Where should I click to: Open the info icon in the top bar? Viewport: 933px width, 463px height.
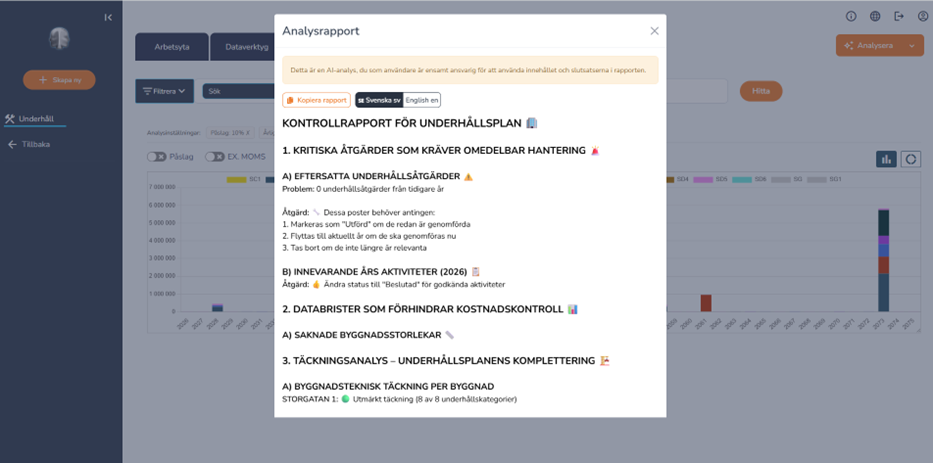pos(851,17)
